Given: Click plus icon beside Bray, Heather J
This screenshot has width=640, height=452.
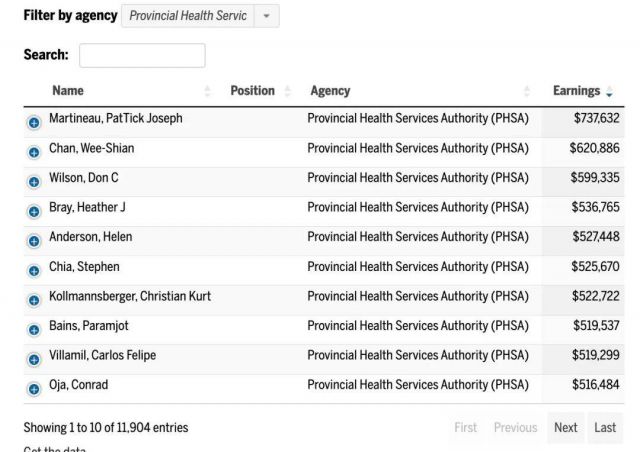Looking at the screenshot, I should pos(34,211).
